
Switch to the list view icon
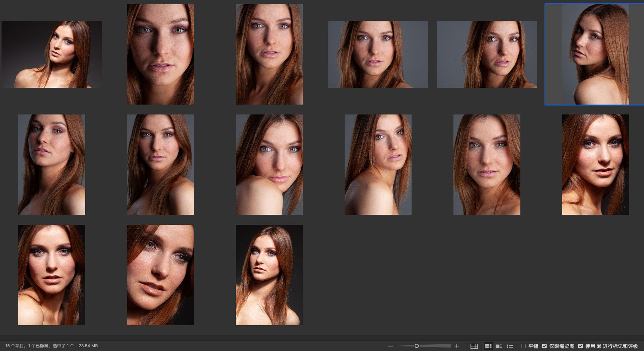(510, 346)
